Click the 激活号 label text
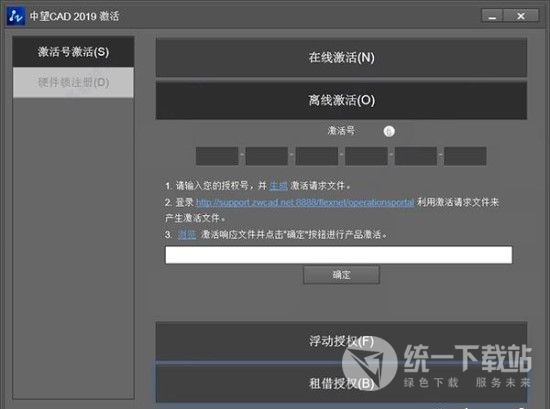 tap(341, 131)
